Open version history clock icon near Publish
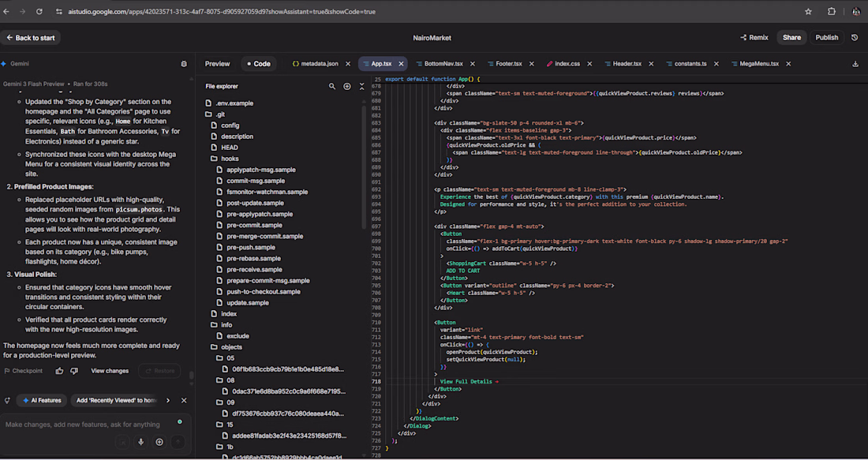 [x=855, y=37]
